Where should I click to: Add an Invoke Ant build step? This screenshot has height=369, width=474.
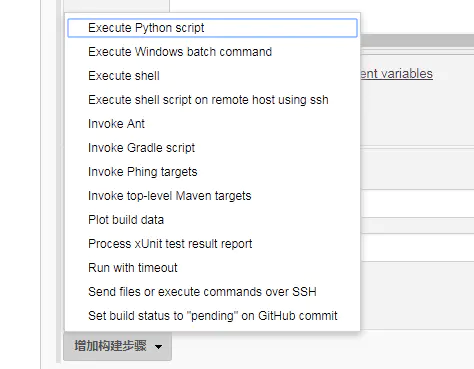pos(212,124)
